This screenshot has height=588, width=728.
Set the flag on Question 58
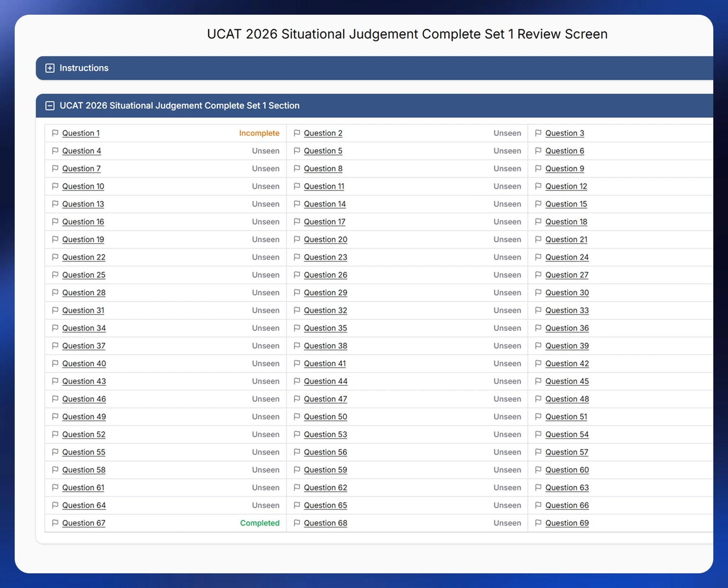(55, 470)
